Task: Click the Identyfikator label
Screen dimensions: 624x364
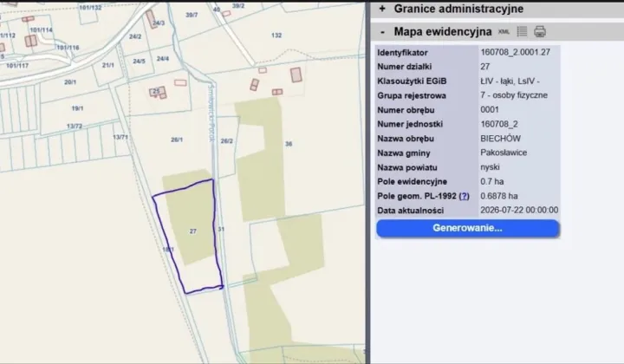Action: point(402,53)
